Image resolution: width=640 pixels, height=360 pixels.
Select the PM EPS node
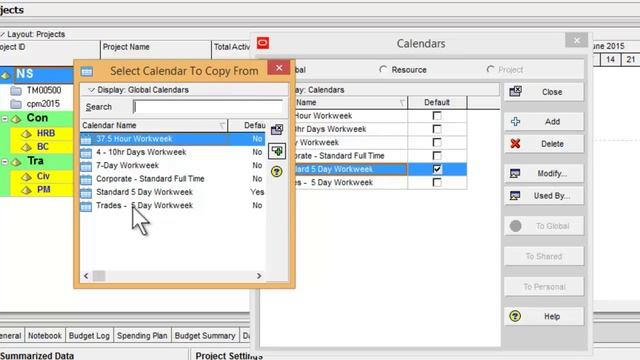[x=44, y=189]
